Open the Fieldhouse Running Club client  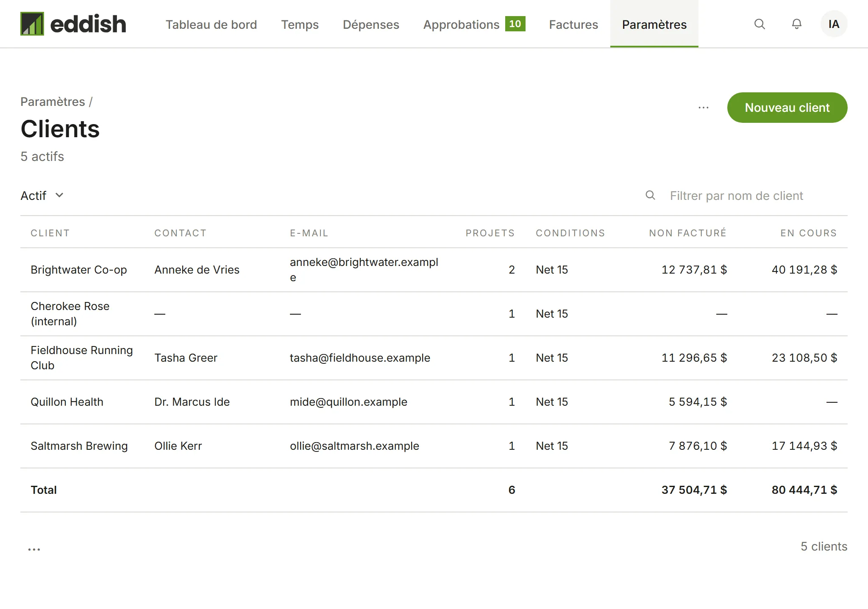click(82, 358)
